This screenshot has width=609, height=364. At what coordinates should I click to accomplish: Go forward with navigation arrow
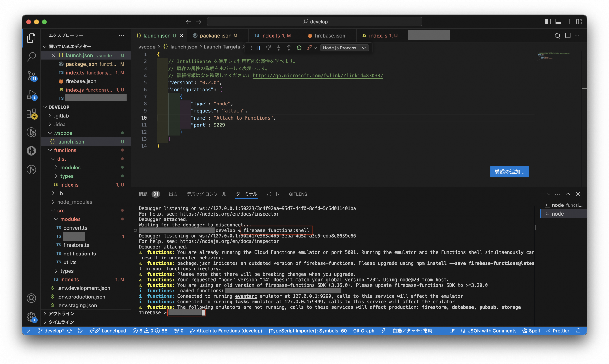199,22
